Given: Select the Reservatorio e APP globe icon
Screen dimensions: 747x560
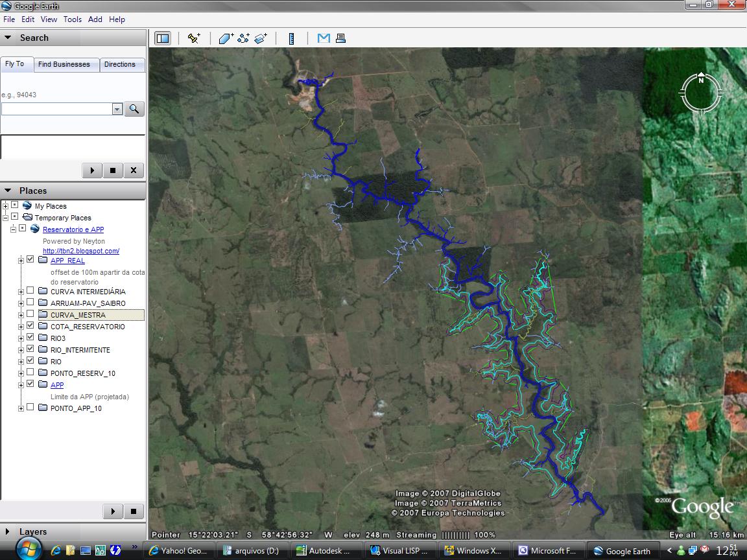Looking at the screenshot, I should point(35,229).
